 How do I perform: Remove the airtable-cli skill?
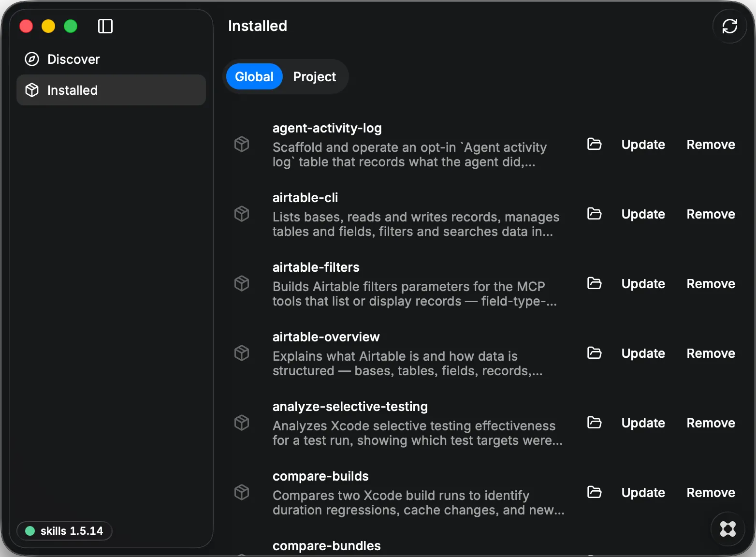click(x=711, y=214)
